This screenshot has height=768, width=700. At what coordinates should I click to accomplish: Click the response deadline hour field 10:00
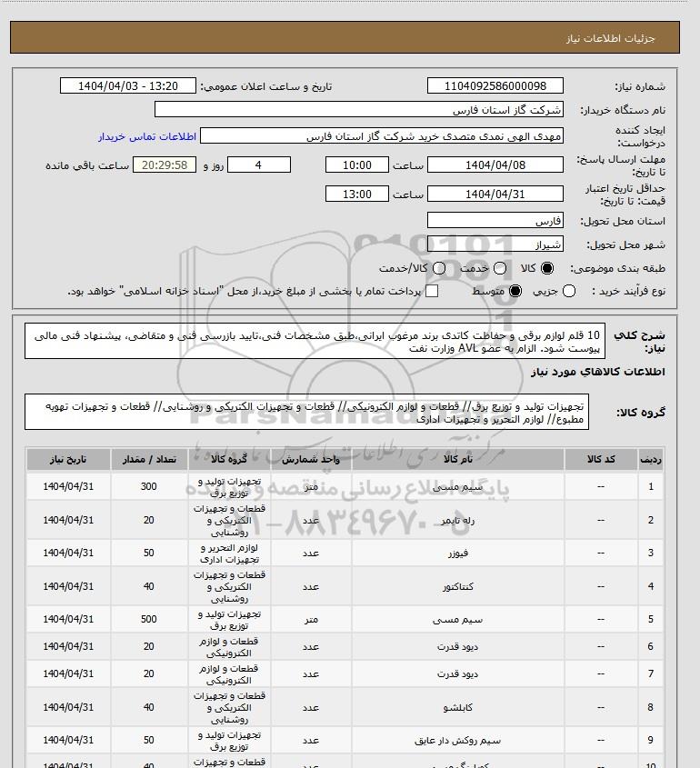pyautogui.click(x=357, y=165)
